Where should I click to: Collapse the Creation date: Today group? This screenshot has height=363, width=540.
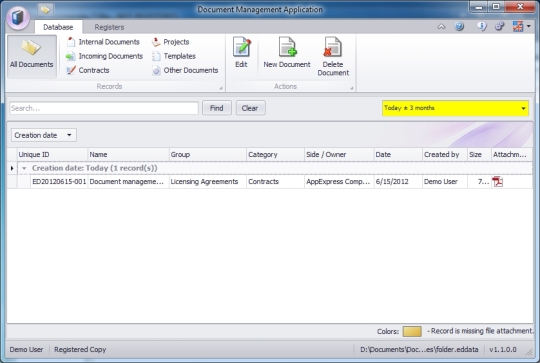[x=24, y=168]
